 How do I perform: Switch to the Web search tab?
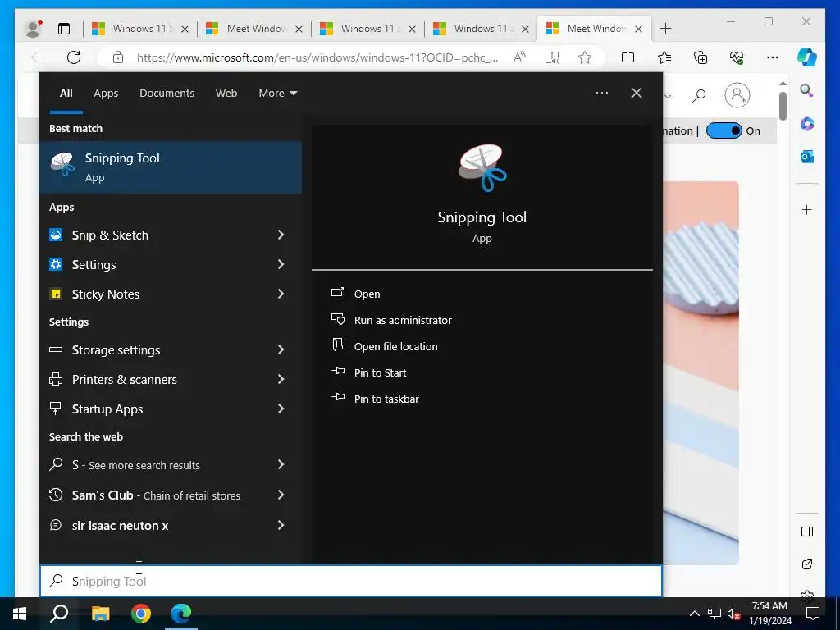(226, 94)
